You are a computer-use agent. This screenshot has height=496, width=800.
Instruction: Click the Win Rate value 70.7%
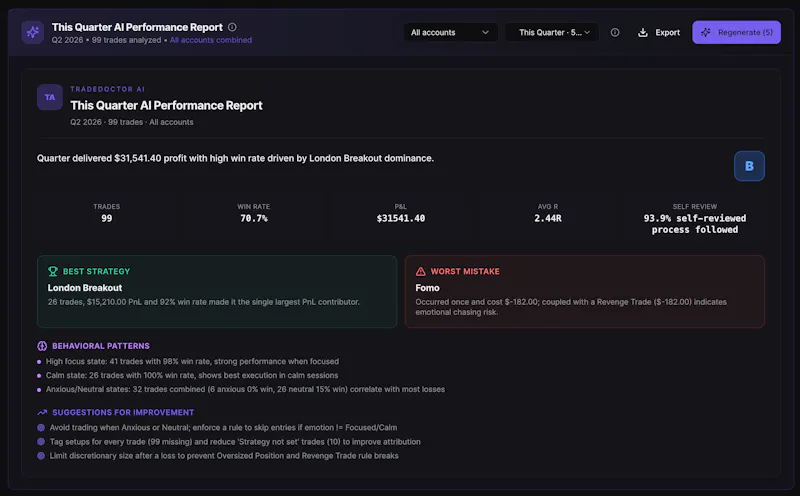click(x=254, y=218)
